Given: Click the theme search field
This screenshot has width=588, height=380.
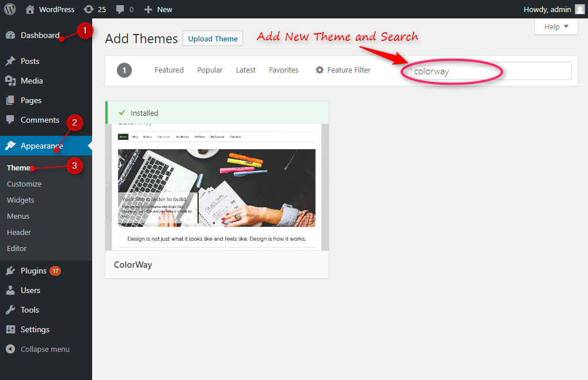Looking at the screenshot, I should click(491, 71).
